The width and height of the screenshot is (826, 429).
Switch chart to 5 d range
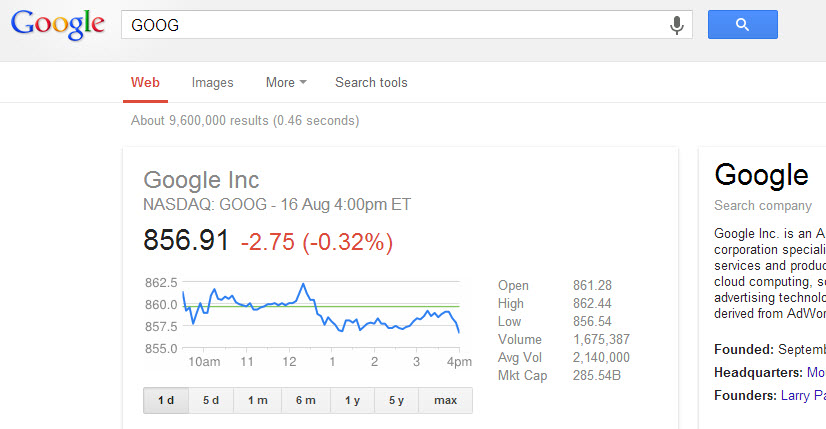pos(211,400)
